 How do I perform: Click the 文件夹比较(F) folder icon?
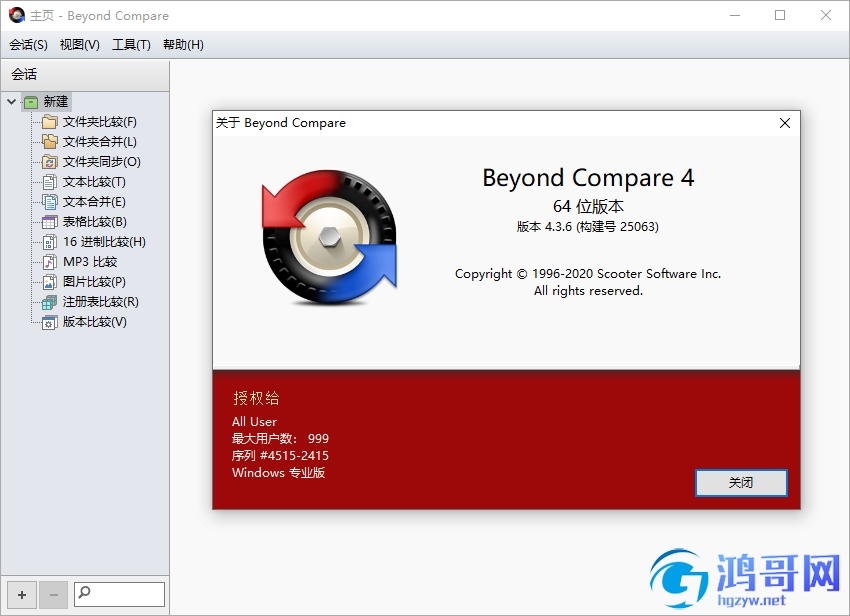coord(49,121)
